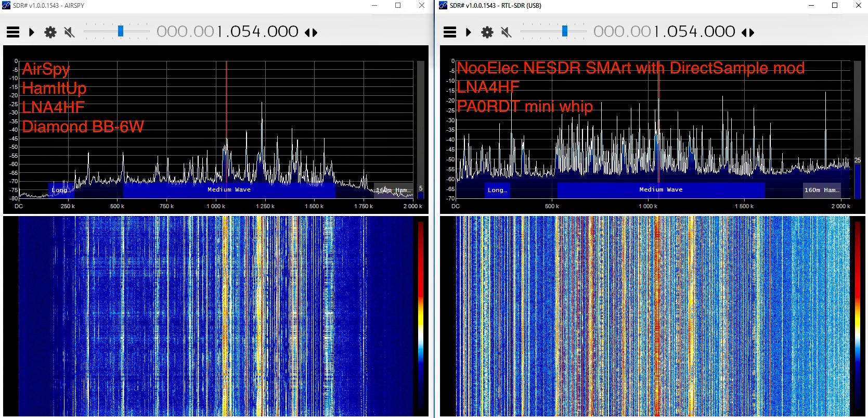
Task: Select the Long wave band label in RTL-SDR spectrum
Action: (x=497, y=190)
